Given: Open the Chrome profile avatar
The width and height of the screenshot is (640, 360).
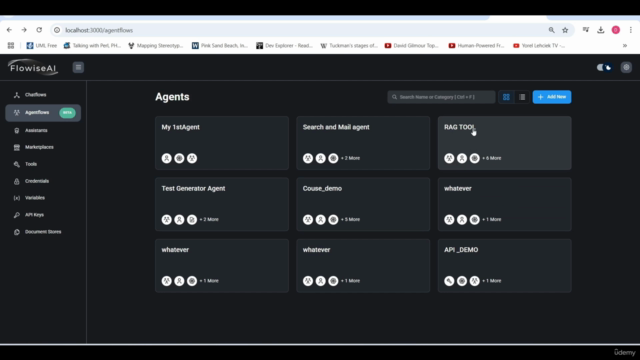Looking at the screenshot, I should (x=616, y=30).
